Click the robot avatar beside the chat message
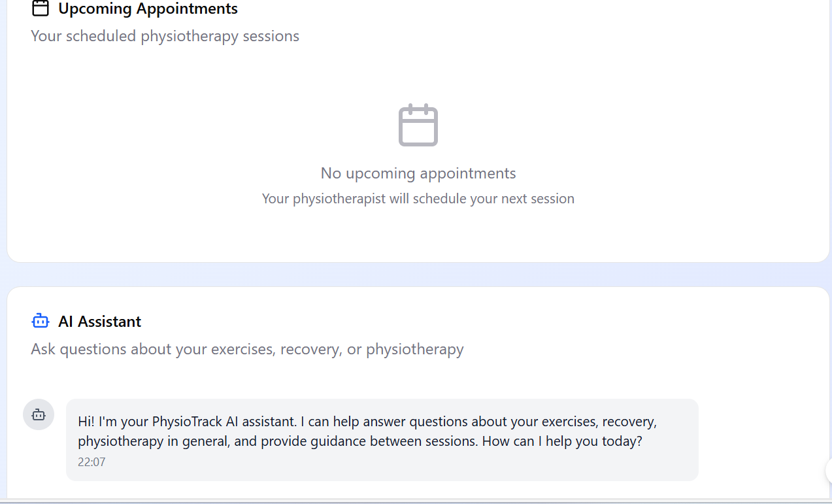 [38, 414]
